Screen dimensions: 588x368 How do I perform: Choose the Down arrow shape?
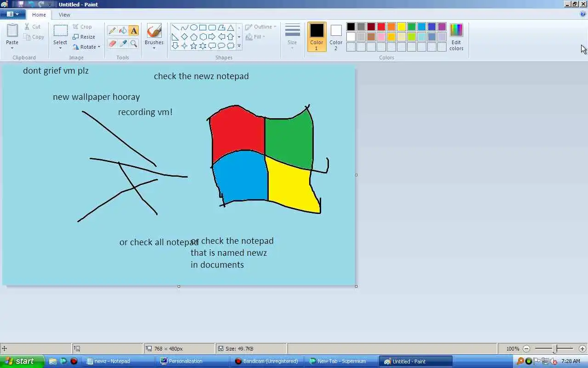(175, 46)
